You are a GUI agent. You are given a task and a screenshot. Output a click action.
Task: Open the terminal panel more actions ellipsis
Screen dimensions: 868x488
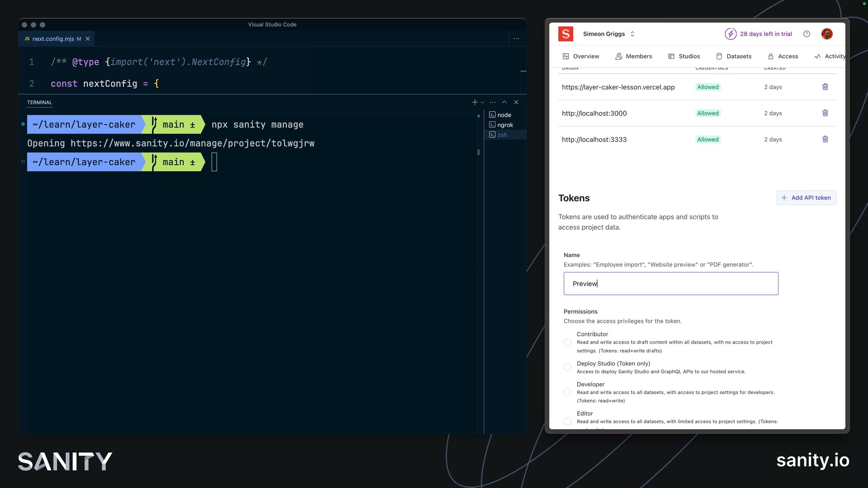click(492, 102)
